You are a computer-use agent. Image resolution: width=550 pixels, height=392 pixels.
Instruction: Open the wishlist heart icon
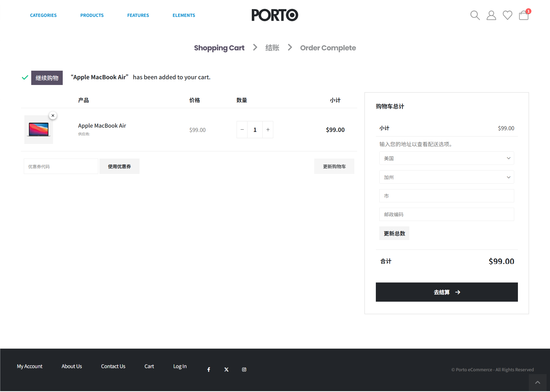click(507, 15)
